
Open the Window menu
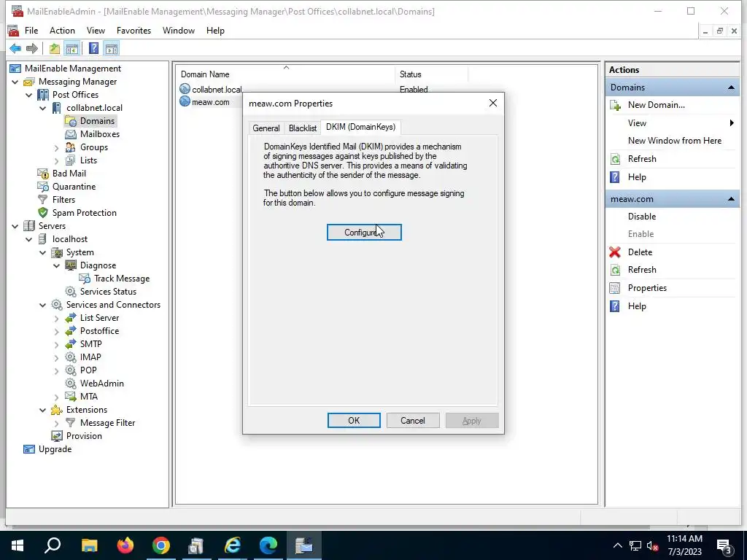coord(178,31)
